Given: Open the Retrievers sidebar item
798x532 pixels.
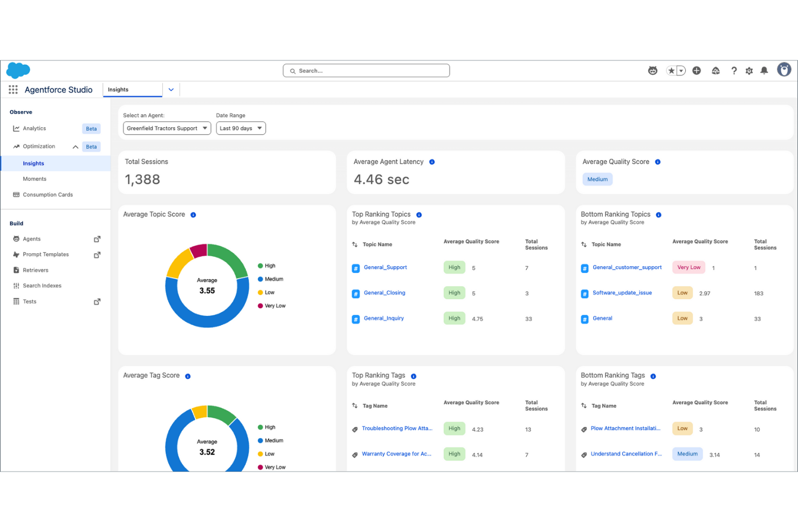Looking at the screenshot, I should (36, 270).
